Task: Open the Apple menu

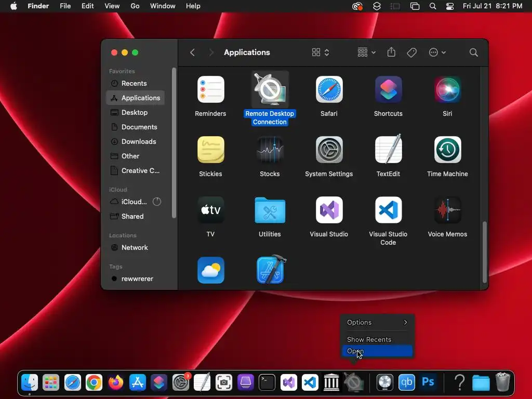Action: pos(14,6)
